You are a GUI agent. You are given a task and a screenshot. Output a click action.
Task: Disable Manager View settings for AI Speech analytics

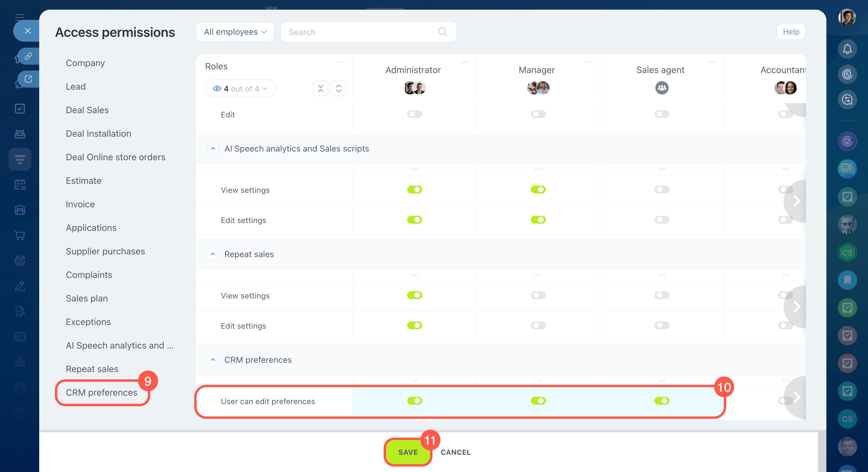pos(538,190)
